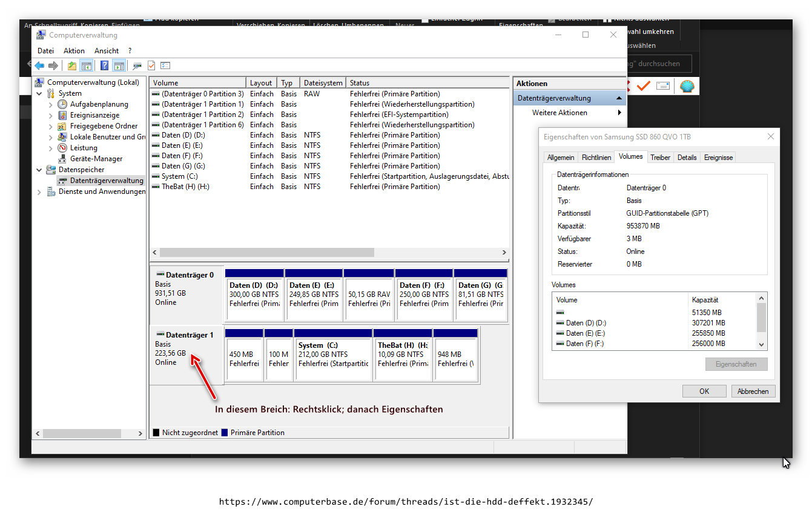Viewport: 812px width, 526px height.
Task: Open the Ansicht menu
Action: click(107, 51)
